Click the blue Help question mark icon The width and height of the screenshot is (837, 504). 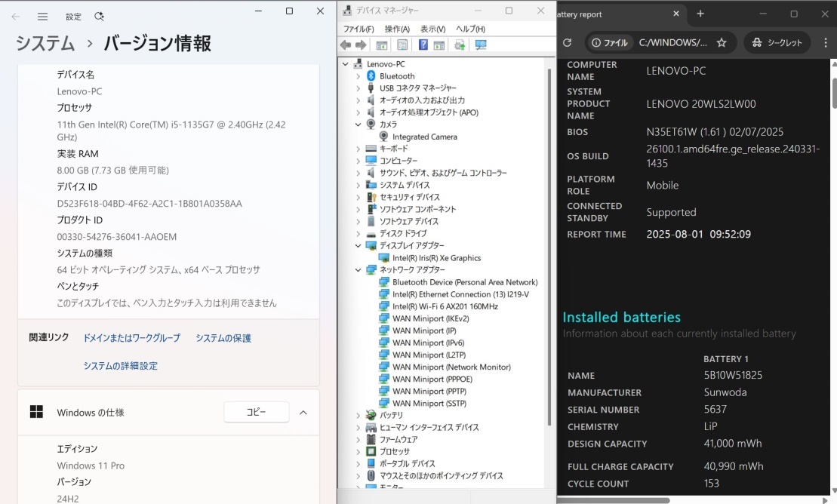(423, 45)
